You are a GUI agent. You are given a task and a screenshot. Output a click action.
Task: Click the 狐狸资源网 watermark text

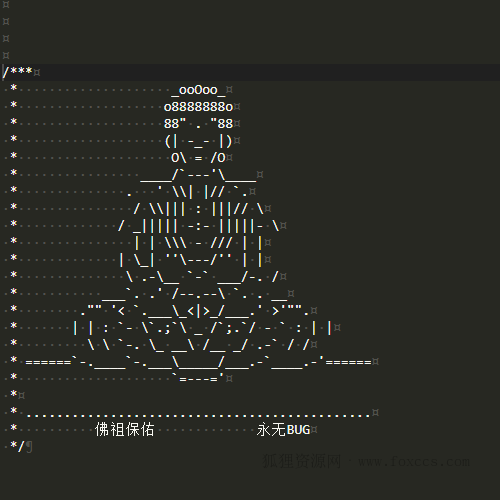click(x=302, y=461)
